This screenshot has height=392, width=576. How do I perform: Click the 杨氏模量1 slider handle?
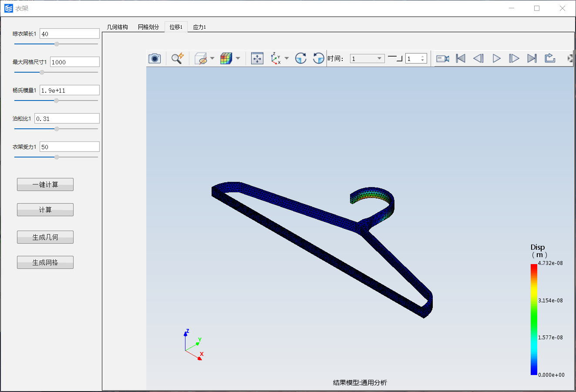[56, 101]
